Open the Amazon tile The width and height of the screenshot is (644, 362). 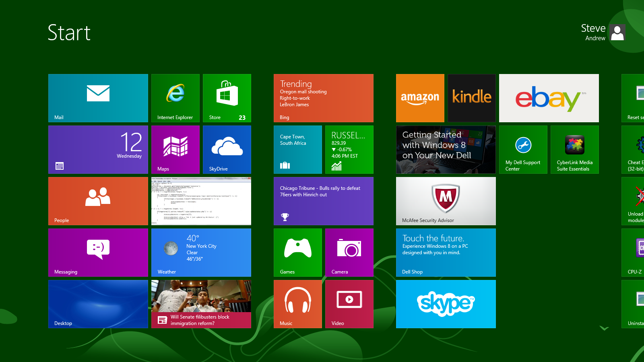(420, 98)
